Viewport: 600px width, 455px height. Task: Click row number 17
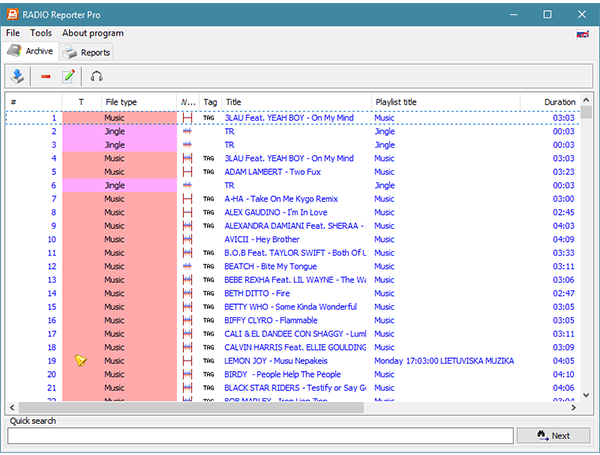(52, 334)
